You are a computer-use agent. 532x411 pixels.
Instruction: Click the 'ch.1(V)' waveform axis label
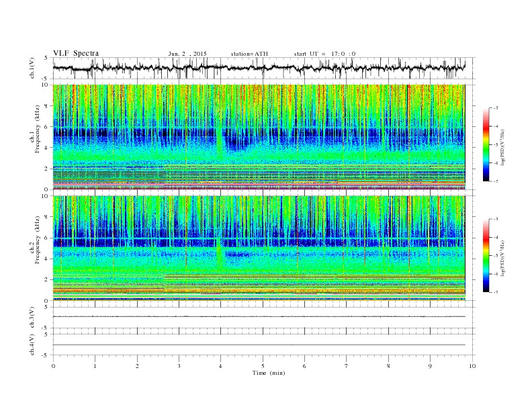coord(32,68)
